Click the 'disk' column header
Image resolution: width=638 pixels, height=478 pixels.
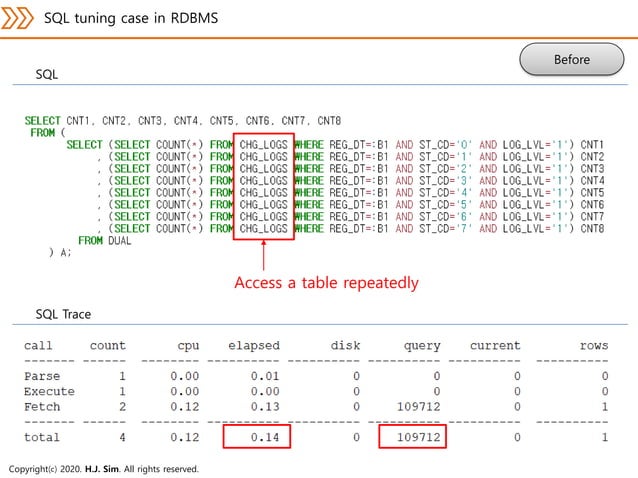point(345,346)
